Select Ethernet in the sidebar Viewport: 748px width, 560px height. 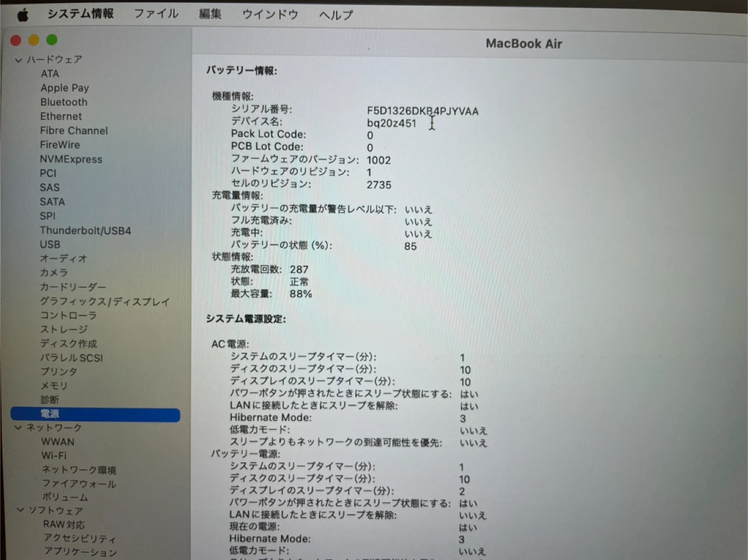pos(61,116)
